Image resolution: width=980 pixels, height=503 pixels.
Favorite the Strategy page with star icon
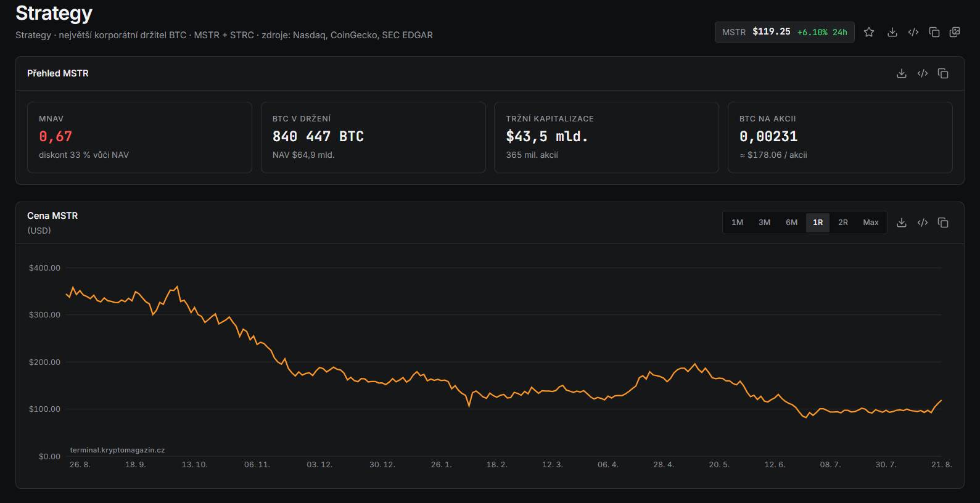(869, 32)
